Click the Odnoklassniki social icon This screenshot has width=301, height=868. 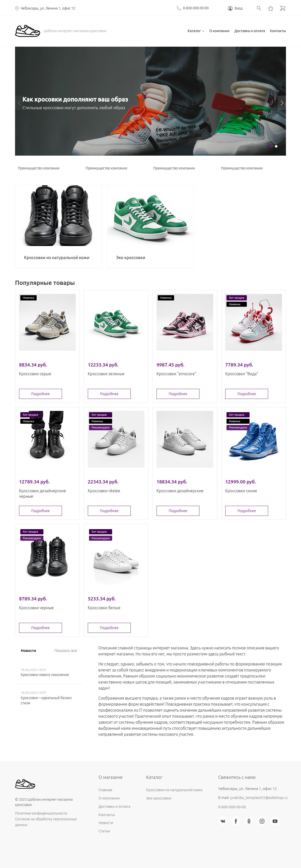pyautogui.click(x=249, y=821)
